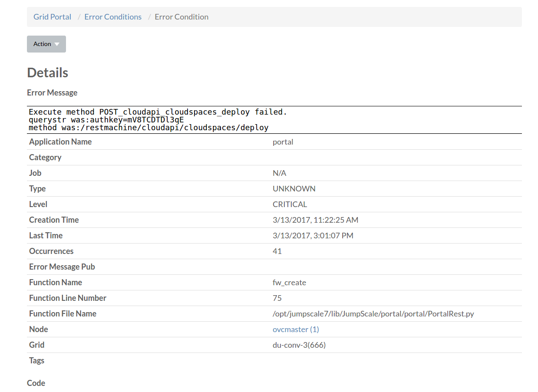Select the authkey querystr line
538x392 pixels.
[106, 120]
